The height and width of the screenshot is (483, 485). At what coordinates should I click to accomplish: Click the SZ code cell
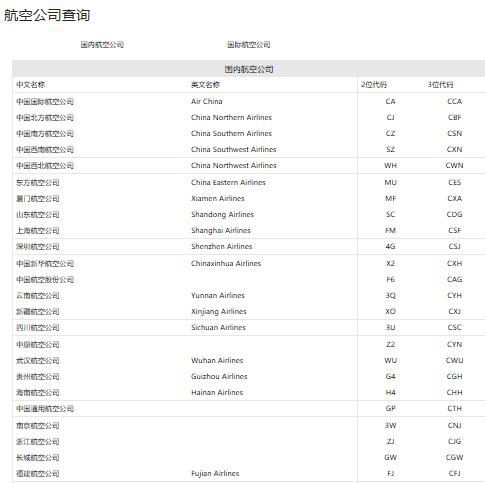pyautogui.click(x=390, y=149)
